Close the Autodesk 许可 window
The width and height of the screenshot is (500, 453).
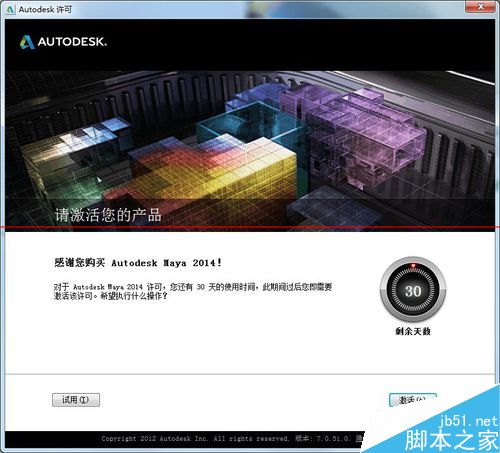point(480,6)
